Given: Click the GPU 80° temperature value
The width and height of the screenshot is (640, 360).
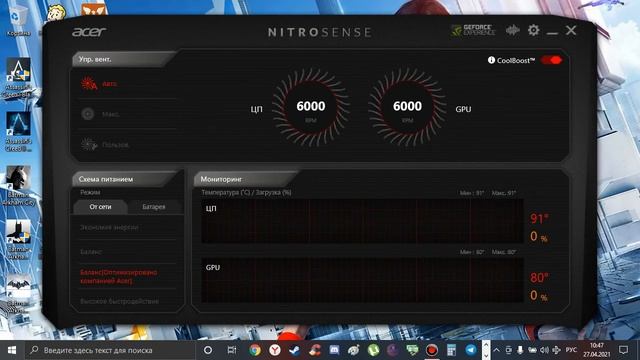Looking at the screenshot, I should pos(539,278).
